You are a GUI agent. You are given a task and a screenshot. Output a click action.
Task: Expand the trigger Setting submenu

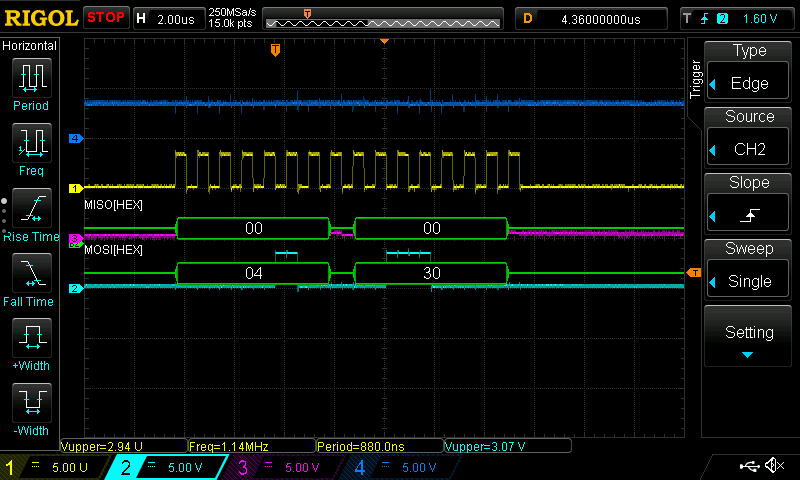click(747, 336)
